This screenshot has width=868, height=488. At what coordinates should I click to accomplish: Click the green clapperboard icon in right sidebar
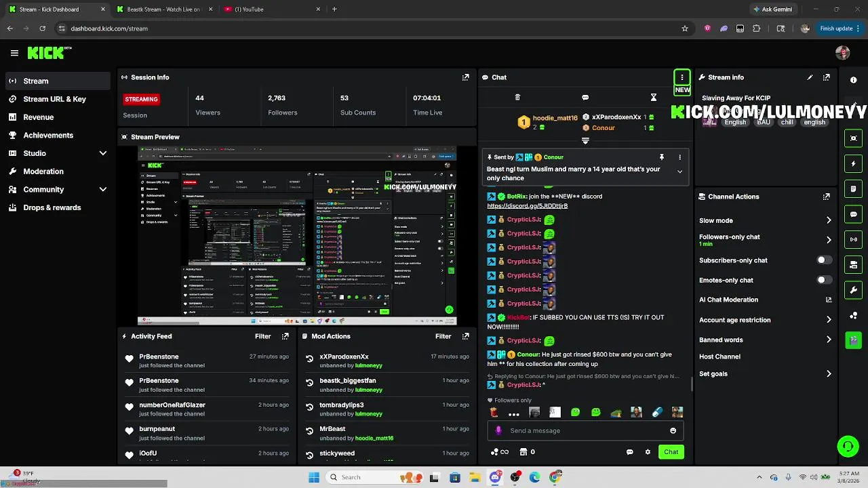[x=853, y=340]
